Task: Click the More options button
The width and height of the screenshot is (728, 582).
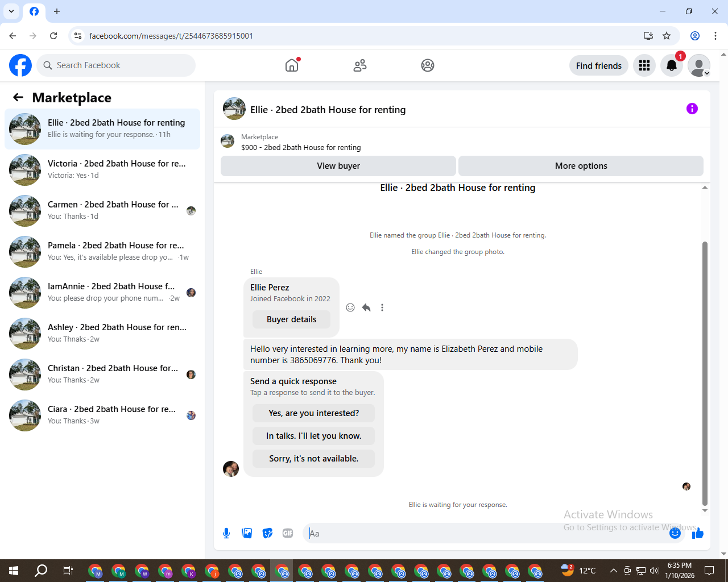Action: (x=581, y=166)
